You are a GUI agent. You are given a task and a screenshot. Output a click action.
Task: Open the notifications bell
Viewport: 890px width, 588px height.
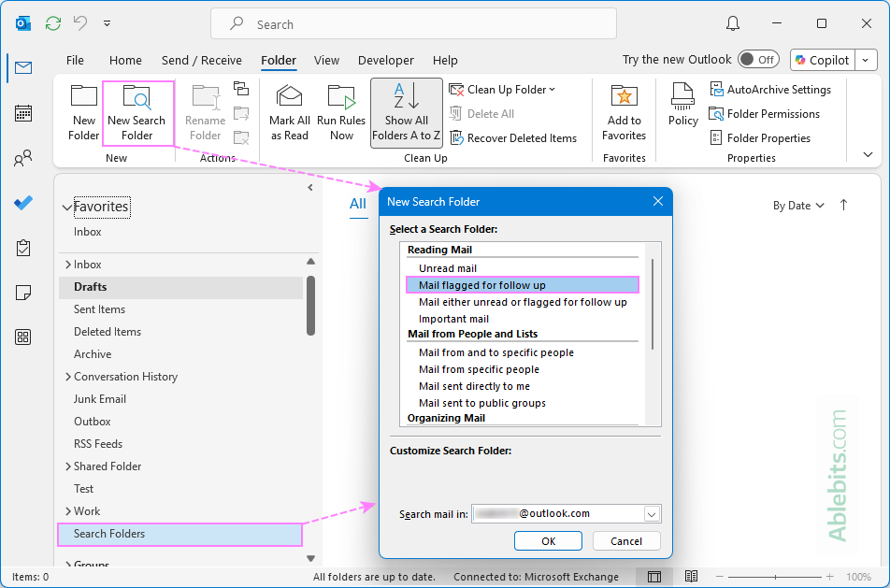(733, 23)
